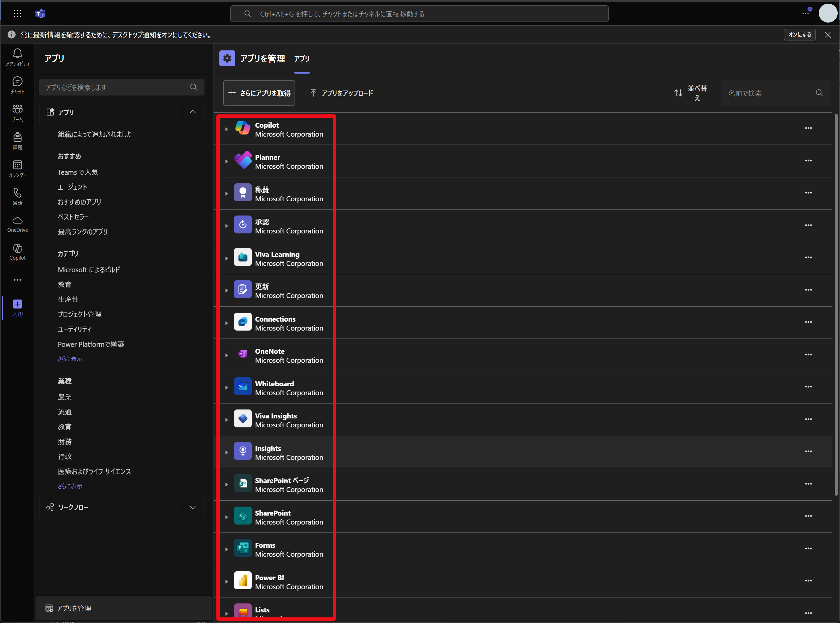Image resolution: width=840 pixels, height=623 pixels.
Task: Dismiss the desktop notification banner
Action: pyautogui.click(x=827, y=35)
